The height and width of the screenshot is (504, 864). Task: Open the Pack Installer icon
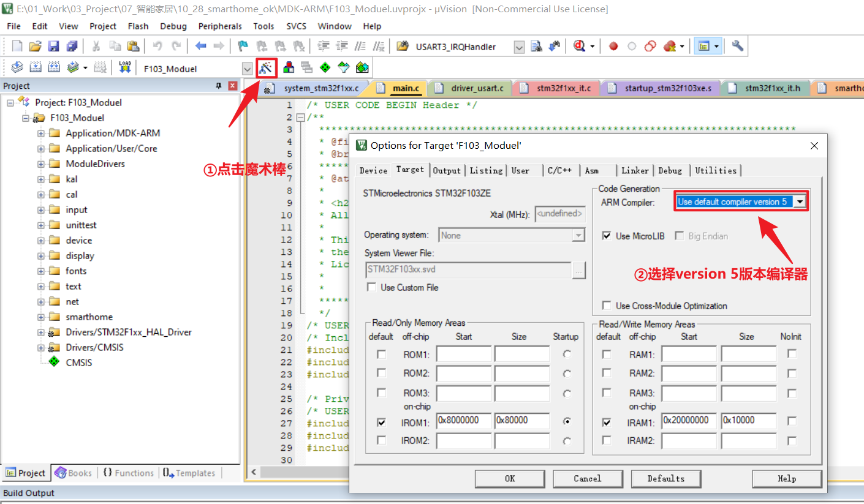(x=363, y=68)
